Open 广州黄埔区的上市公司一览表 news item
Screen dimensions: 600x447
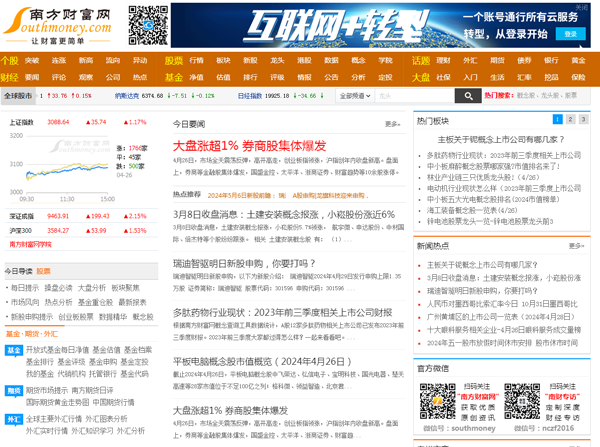(x=501, y=317)
